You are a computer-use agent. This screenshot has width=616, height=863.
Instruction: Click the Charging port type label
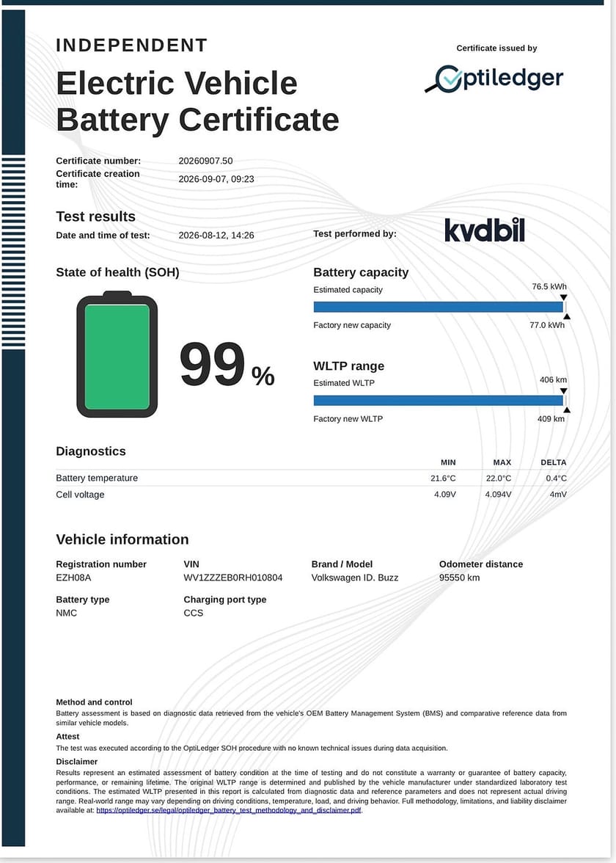pos(225,600)
